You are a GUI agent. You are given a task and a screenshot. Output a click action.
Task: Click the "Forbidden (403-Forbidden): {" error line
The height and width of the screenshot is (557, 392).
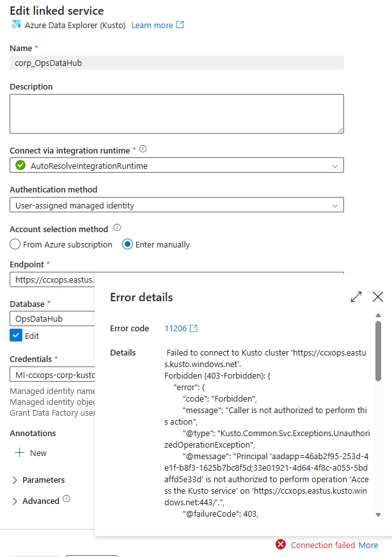(217, 375)
